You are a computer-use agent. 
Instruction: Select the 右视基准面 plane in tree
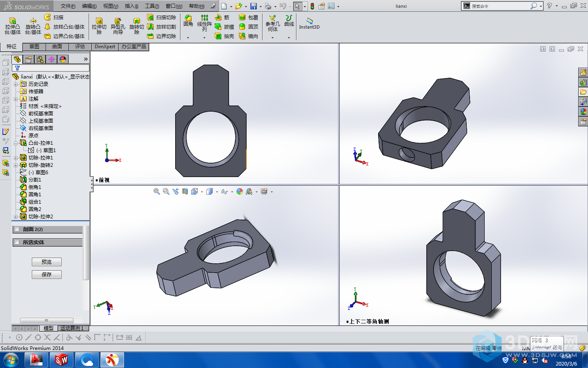click(x=37, y=128)
